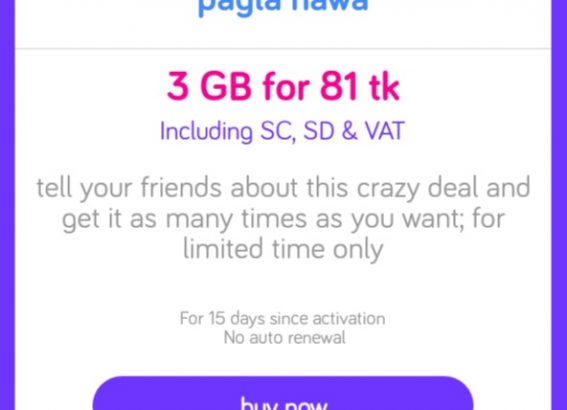Tap the Including SC, SD & VAT line
Viewport: 567px width, 410px height.
tap(282, 131)
